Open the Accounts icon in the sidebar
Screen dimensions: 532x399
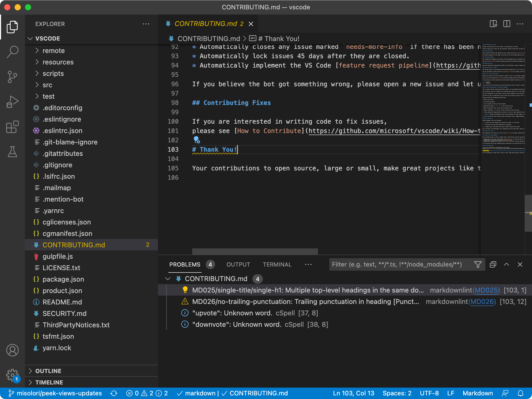point(12,350)
